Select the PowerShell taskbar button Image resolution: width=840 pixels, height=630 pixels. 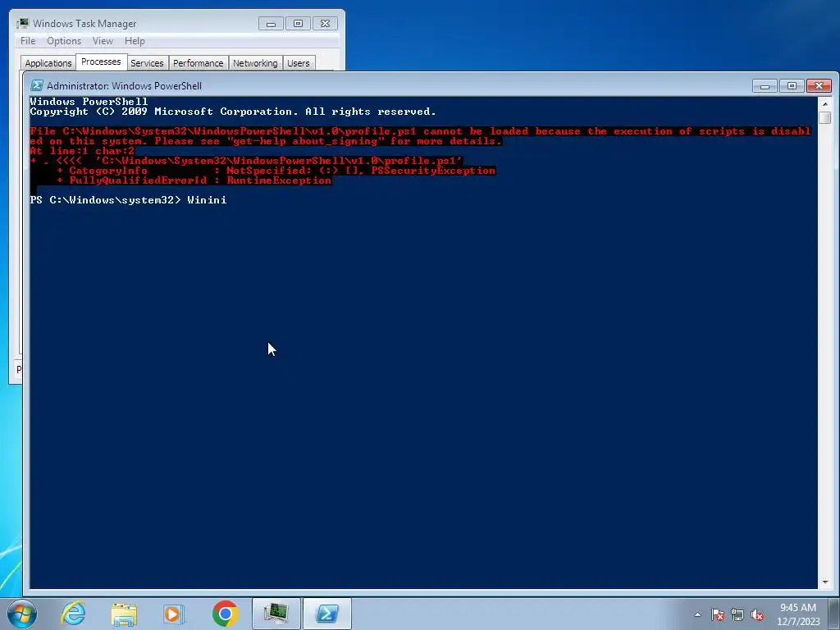(x=327, y=614)
